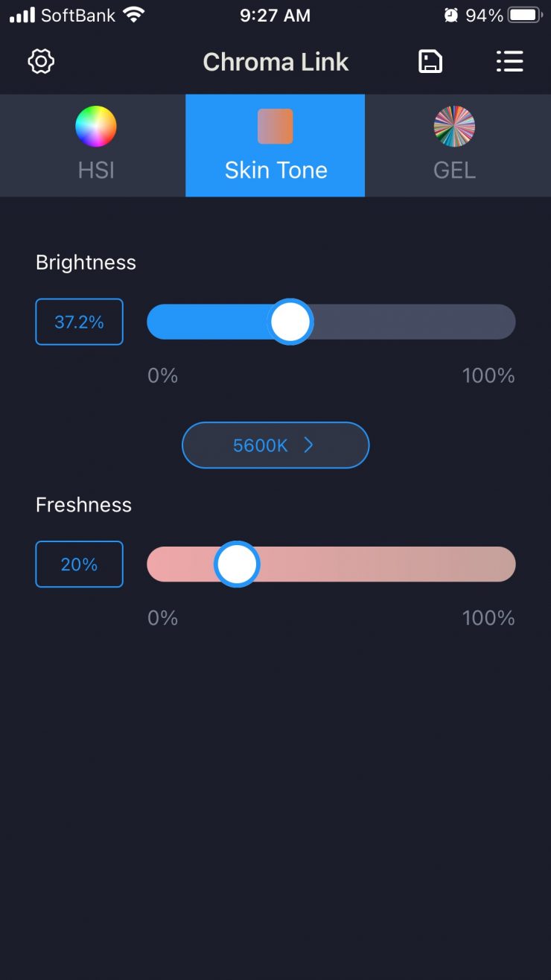Tap the chevron beside 5600K
551x980 pixels.
pos(309,445)
